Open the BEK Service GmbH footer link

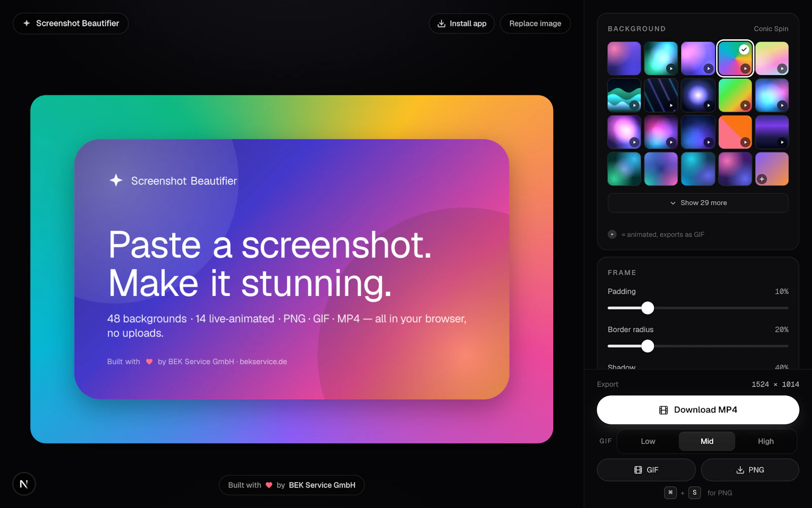pos(322,485)
